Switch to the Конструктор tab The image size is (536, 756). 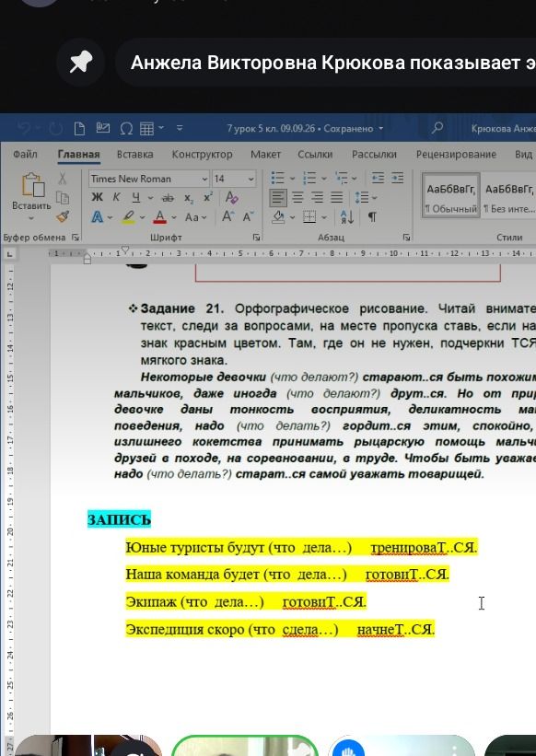click(202, 155)
